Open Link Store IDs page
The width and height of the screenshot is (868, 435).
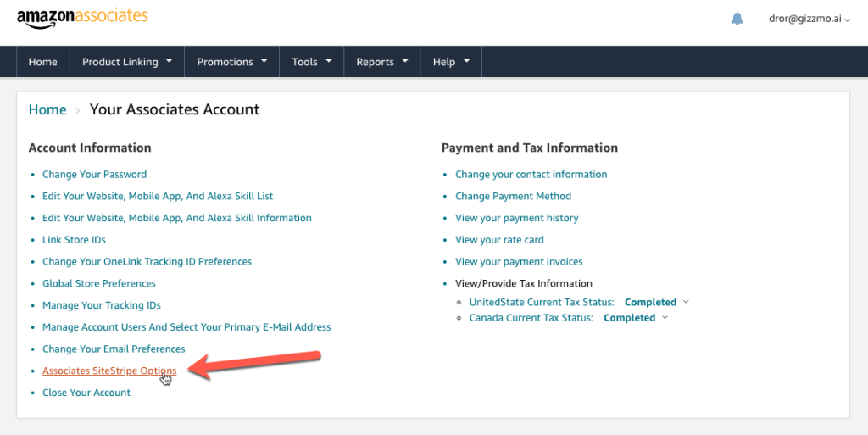click(x=74, y=240)
